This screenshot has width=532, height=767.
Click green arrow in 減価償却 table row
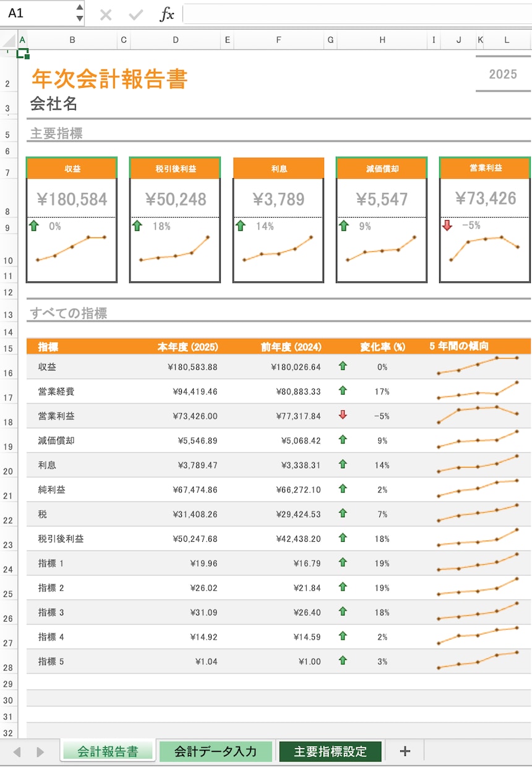(x=343, y=439)
